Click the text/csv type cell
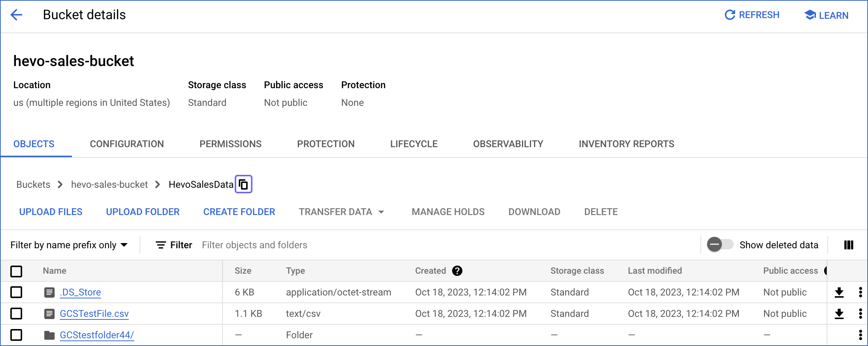This screenshot has height=346, width=868. pyautogui.click(x=303, y=314)
